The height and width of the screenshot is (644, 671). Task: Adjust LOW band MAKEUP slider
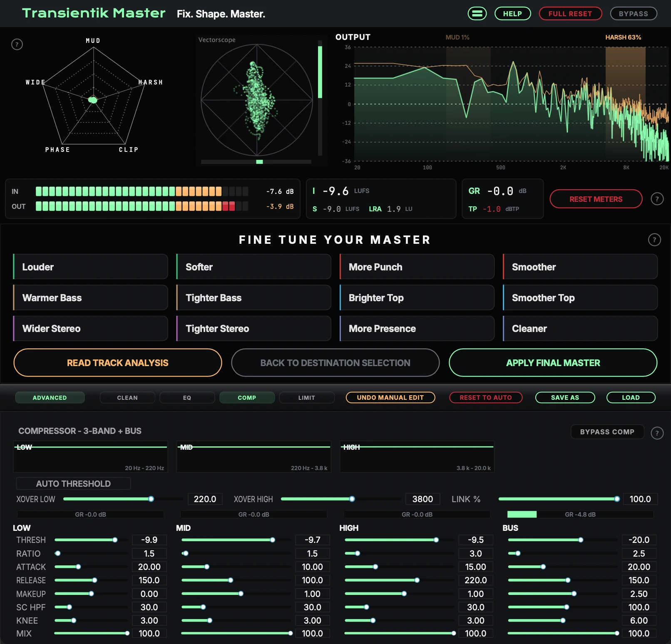point(91,594)
